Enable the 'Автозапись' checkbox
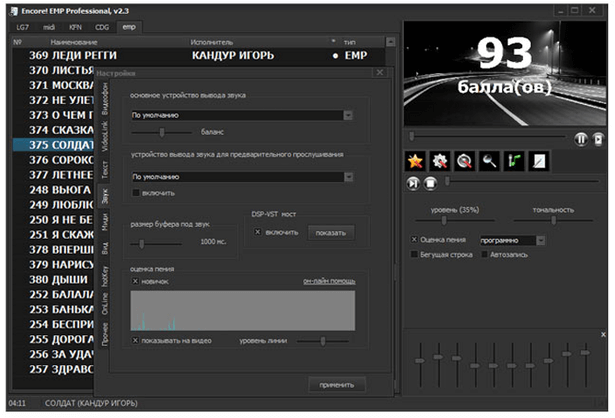This screenshot has height=418, width=615. pyautogui.click(x=485, y=255)
